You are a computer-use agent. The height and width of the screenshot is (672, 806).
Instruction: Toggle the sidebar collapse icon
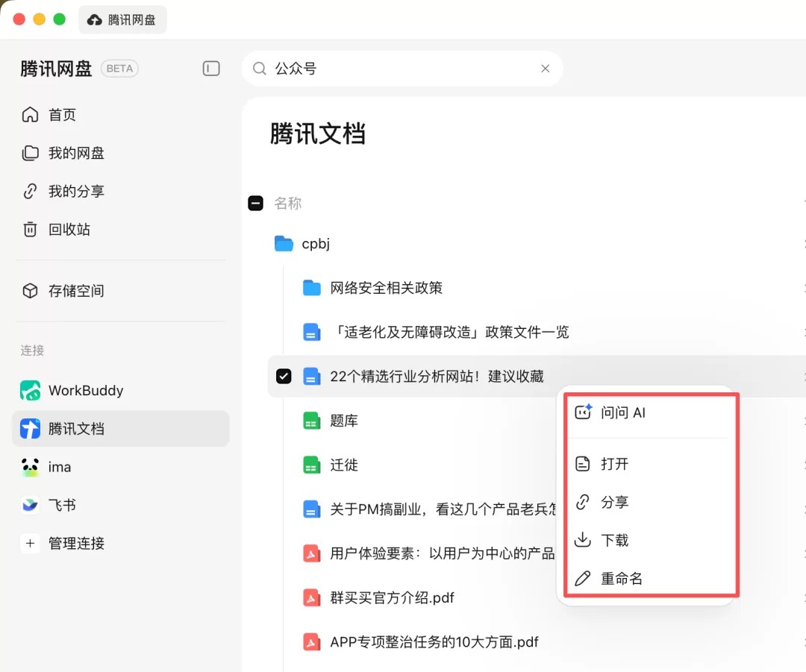point(211,69)
